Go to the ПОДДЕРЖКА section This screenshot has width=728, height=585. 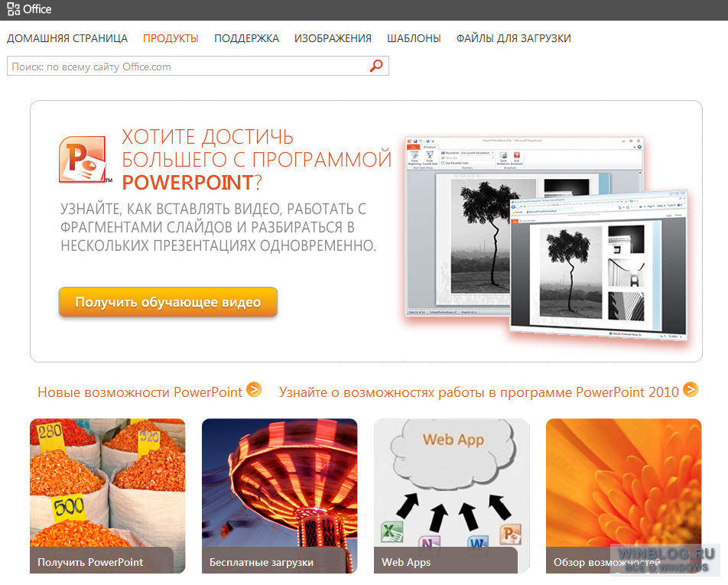tap(246, 38)
